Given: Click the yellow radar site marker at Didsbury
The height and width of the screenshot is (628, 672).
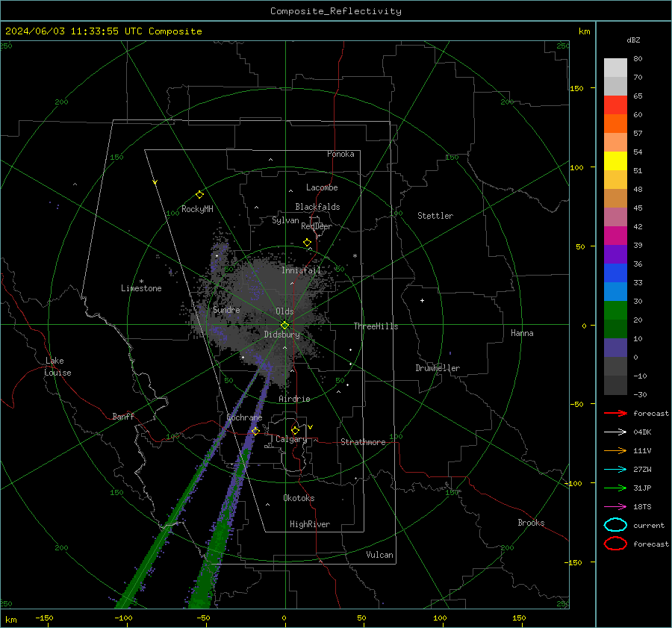Looking at the screenshot, I should tap(285, 325).
